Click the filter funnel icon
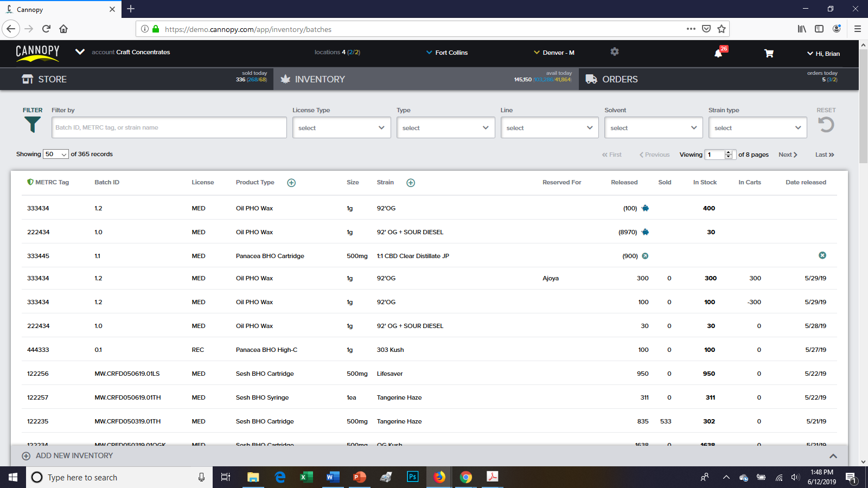Screen dimensions: 868x488 pyautogui.click(x=33, y=125)
